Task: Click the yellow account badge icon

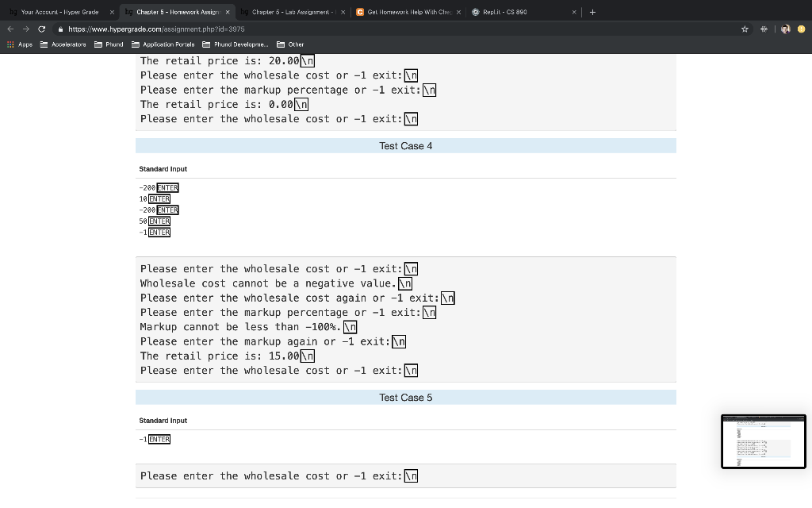Action: tap(802, 28)
